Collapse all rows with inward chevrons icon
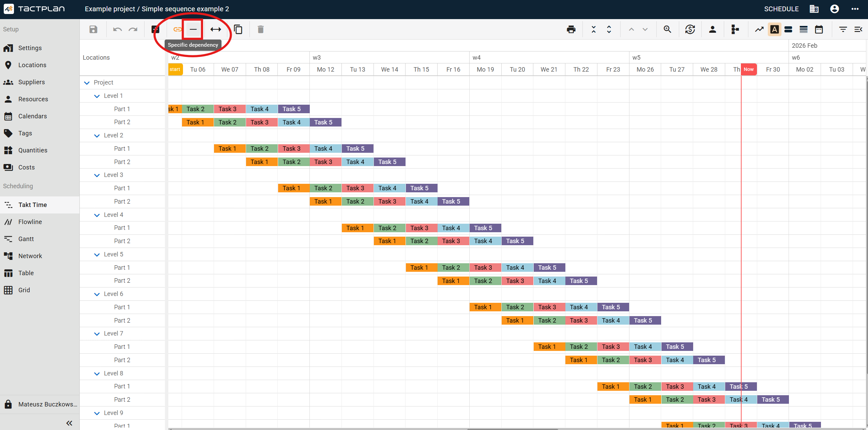Screen dimensions: 868x430 [594, 29]
